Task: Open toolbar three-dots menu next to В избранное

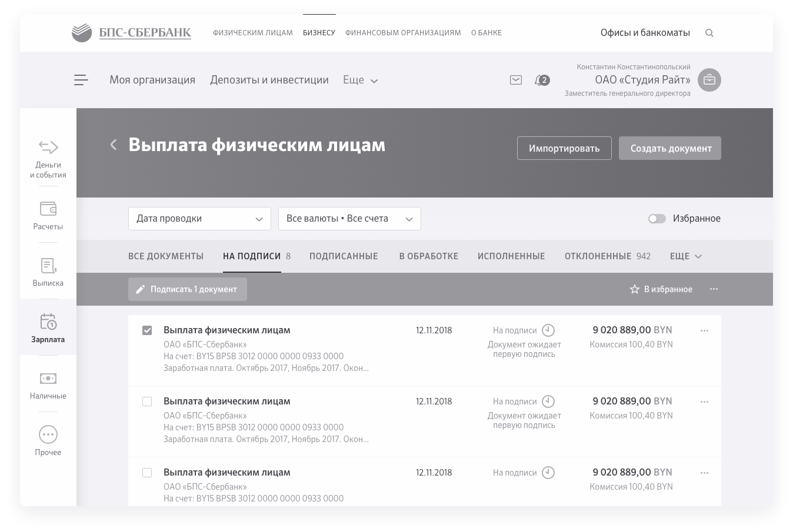Action: pyautogui.click(x=714, y=289)
